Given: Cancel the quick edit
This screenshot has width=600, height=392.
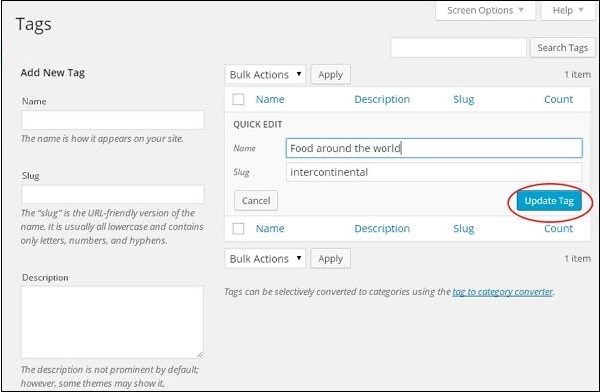Looking at the screenshot, I should point(256,201).
